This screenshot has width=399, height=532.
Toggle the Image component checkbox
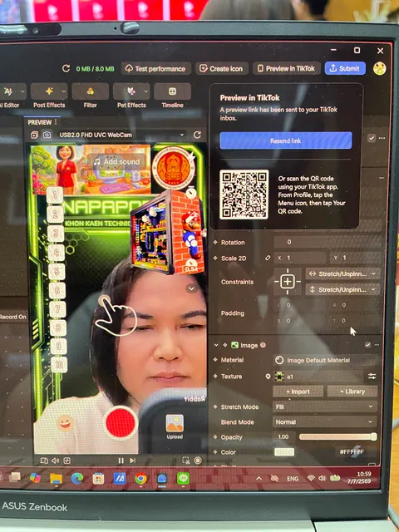coord(367,345)
